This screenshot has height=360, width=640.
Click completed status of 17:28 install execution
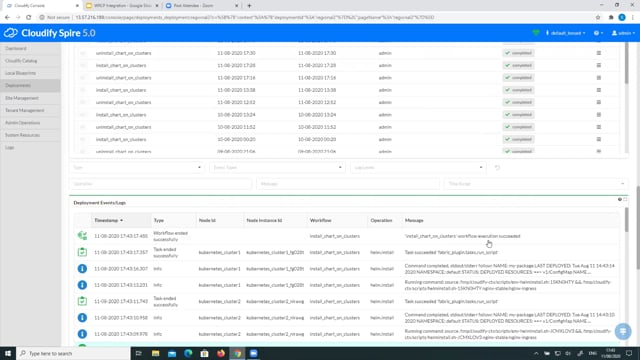(518, 65)
